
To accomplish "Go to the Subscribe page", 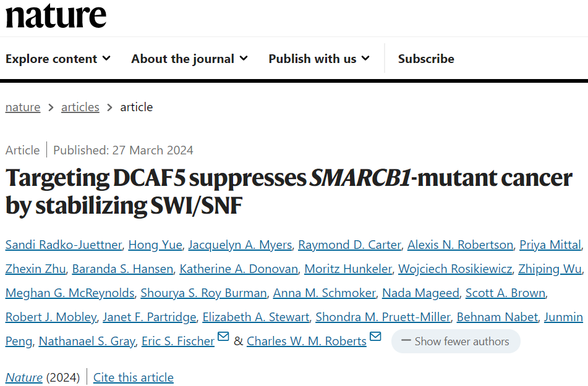I will [426, 59].
